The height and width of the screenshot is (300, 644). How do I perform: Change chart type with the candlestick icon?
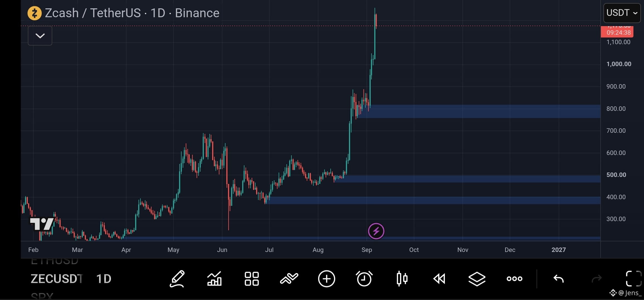[402, 279]
